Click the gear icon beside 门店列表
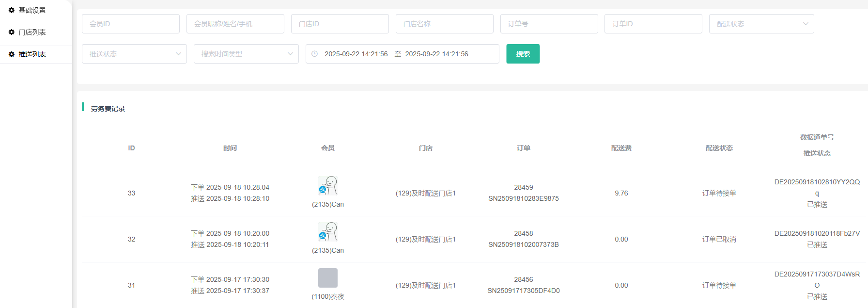This screenshot has width=868, height=308. [12, 32]
